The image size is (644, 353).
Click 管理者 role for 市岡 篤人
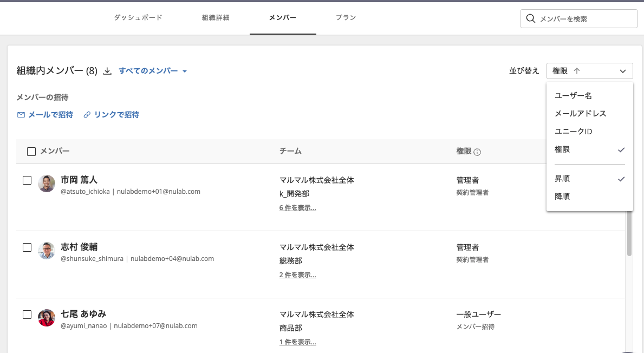click(467, 180)
